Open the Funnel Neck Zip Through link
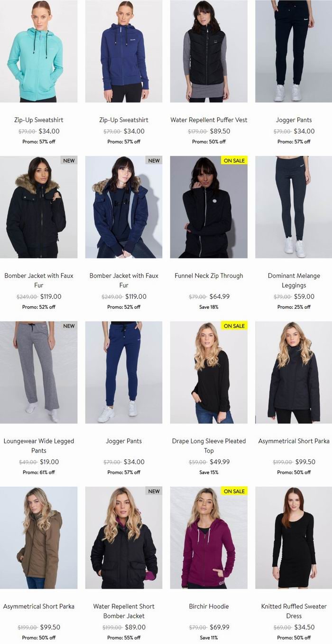This screenshot has width=332, height=644. (x=209, y=275)
